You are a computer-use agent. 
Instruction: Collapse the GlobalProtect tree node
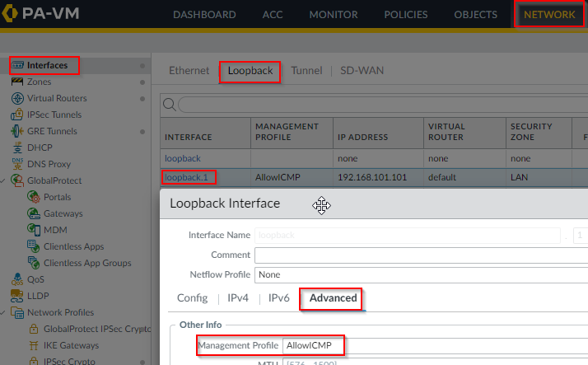(x=3, y=180)
